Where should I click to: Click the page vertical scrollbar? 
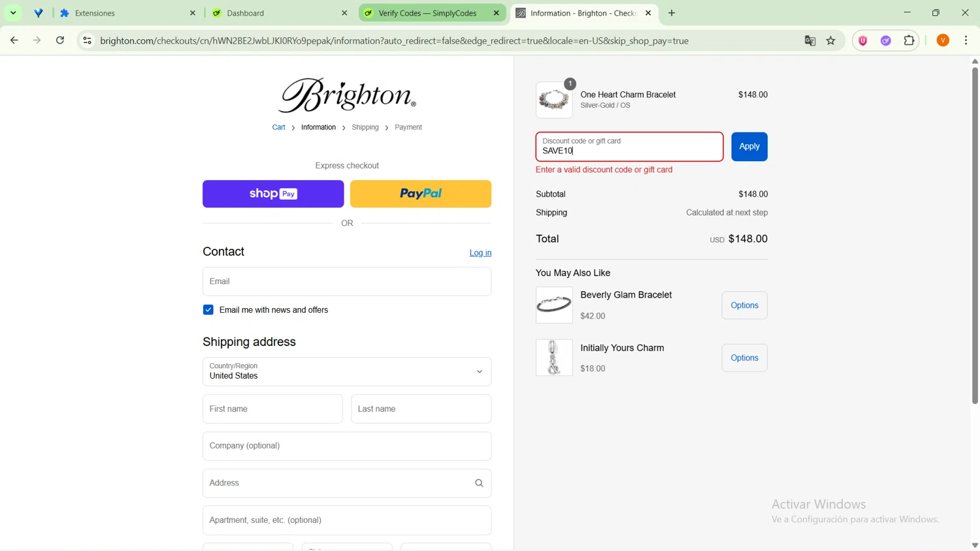coord(975,235)
